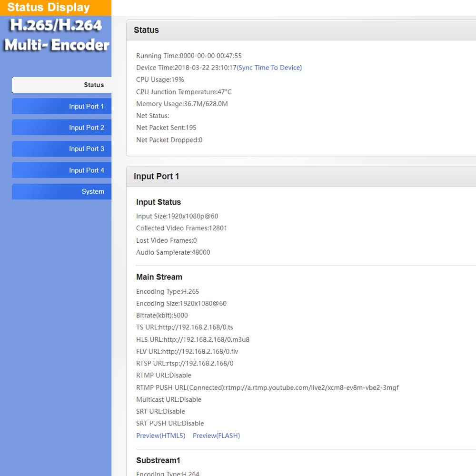476x476 pixels.
Task: Open the Status menu item in sidebar
Action: 61,85
